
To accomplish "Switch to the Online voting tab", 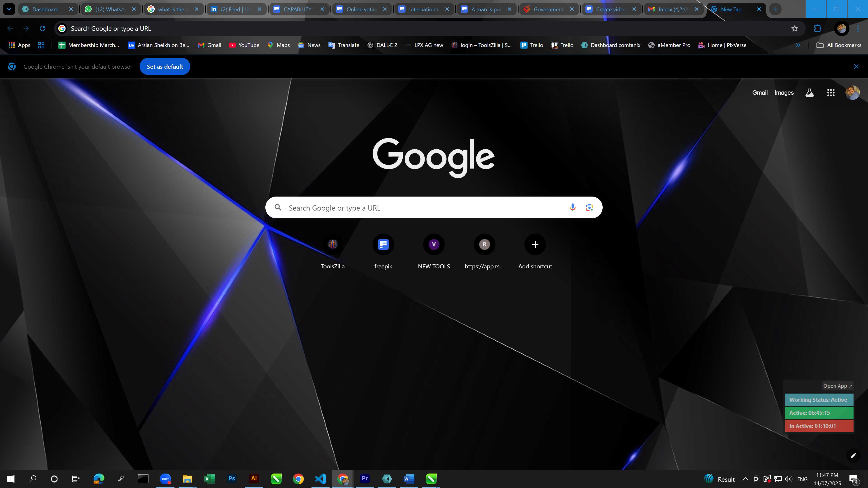I will click(362, 9).
